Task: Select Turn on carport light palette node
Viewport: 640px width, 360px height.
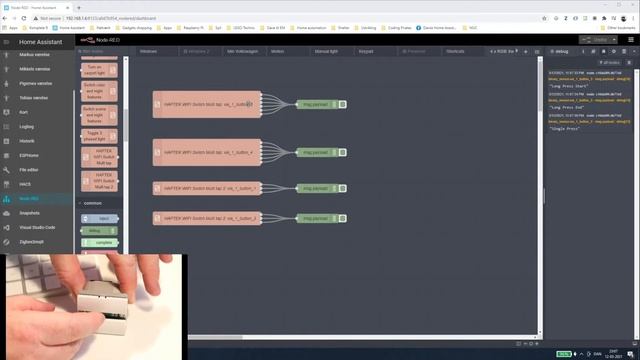Action: point(99,70)
